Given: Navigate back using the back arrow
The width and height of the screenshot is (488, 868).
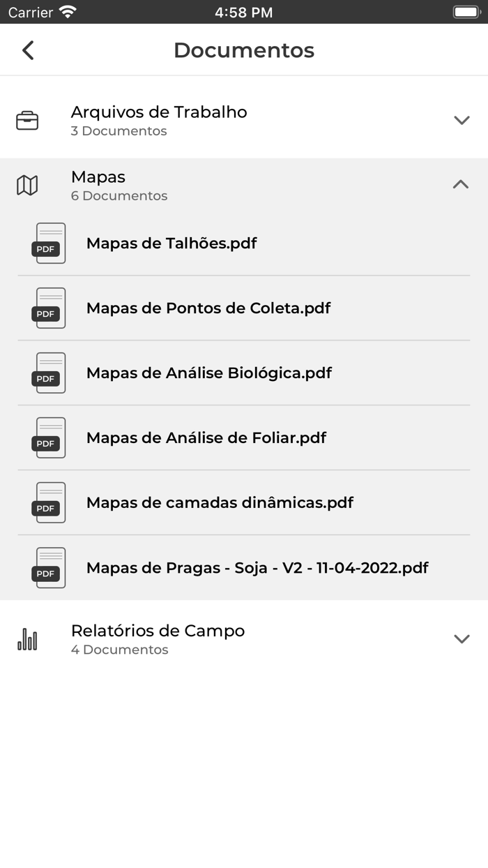Looking at the screenshot, I should click(27, 50).
